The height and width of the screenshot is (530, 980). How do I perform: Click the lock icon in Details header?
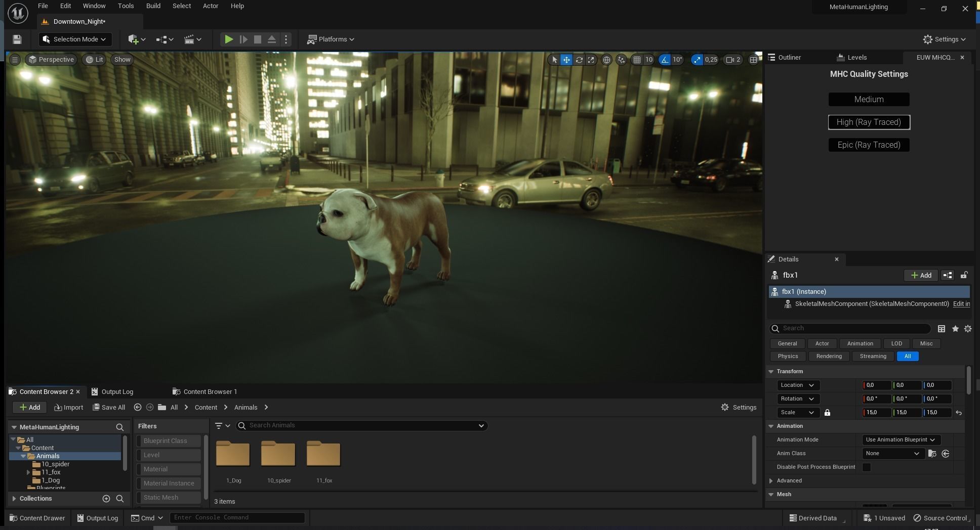pos(964,275)
